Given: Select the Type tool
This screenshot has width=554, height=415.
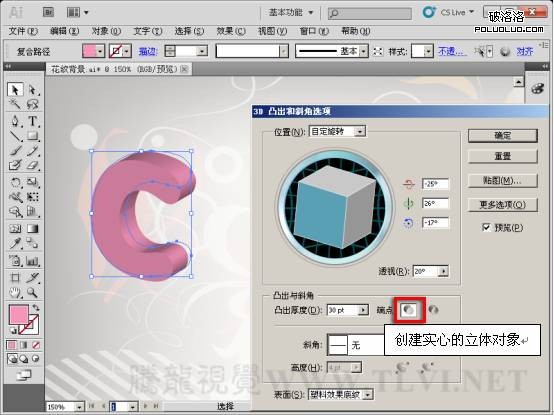Looking at the screenshot, I should (x=33, y=121).
